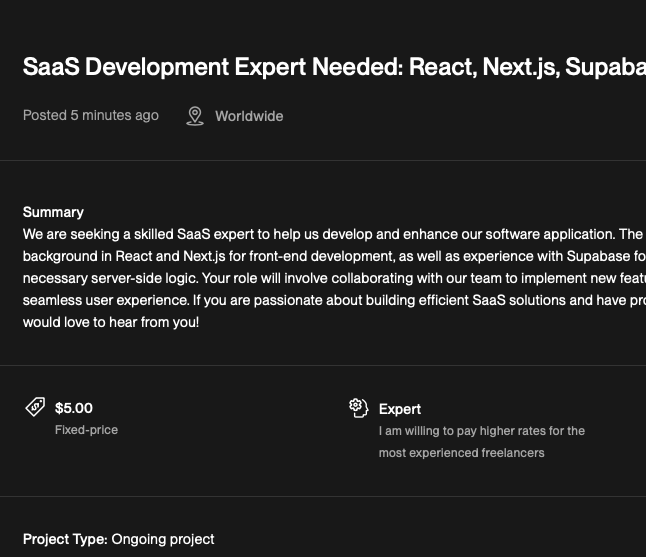This screenshot has height=557, width=646.
Task: Click the 'Posted 5 minutes ago' text
Action: pyautogui.click(x=91, y=115)
